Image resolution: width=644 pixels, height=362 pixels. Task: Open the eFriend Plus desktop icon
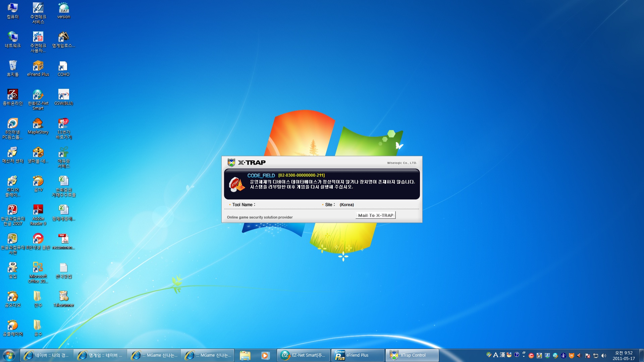pos(38,66)
